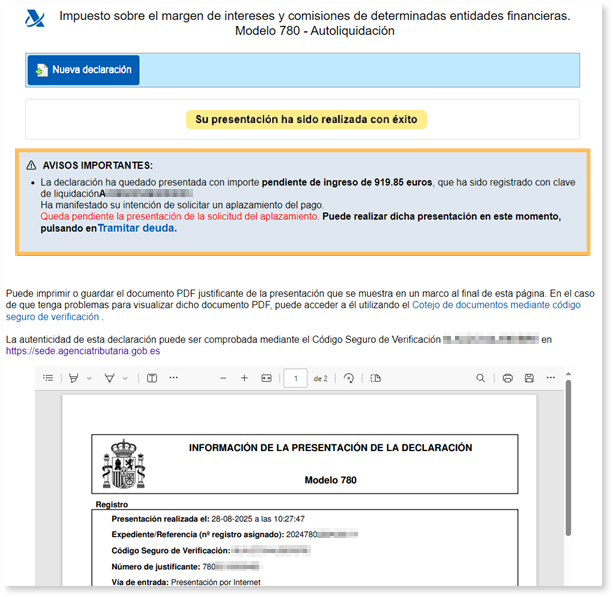
Task: Expand the draw tool options arrow
Action: click(x=126, y=378)
